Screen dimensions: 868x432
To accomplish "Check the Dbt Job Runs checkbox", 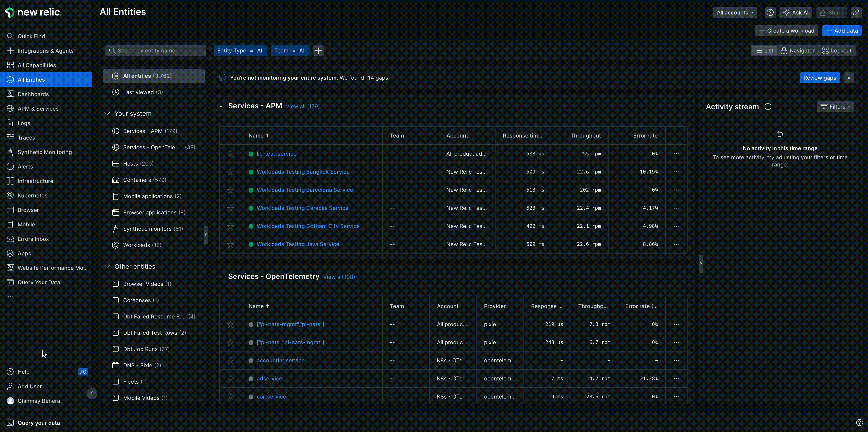I will click(116, 349).
